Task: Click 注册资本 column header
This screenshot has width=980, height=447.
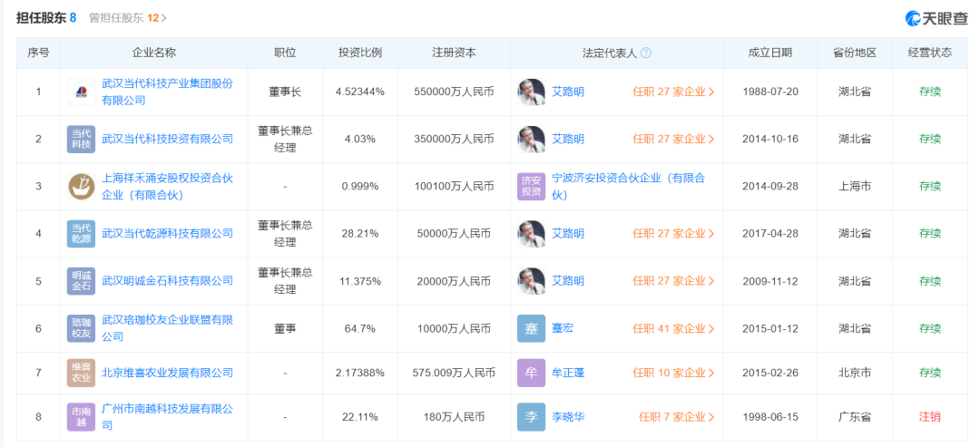Action: 454,53
